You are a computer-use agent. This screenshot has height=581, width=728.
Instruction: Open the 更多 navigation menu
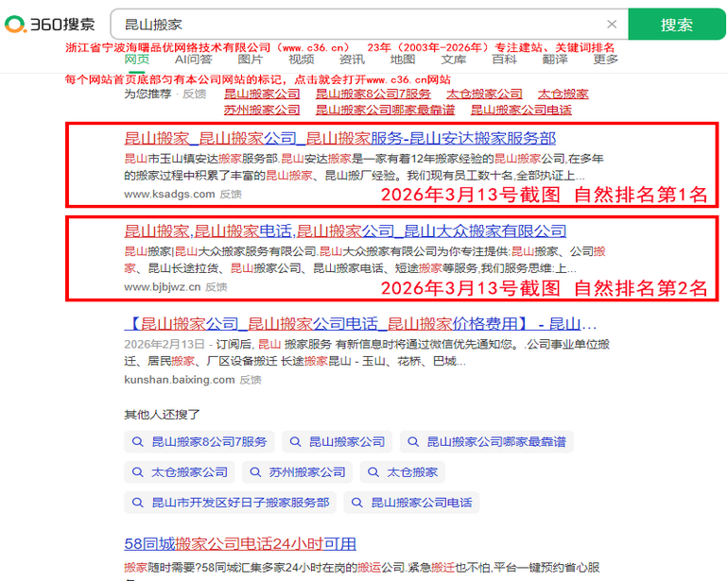[606, 60]
